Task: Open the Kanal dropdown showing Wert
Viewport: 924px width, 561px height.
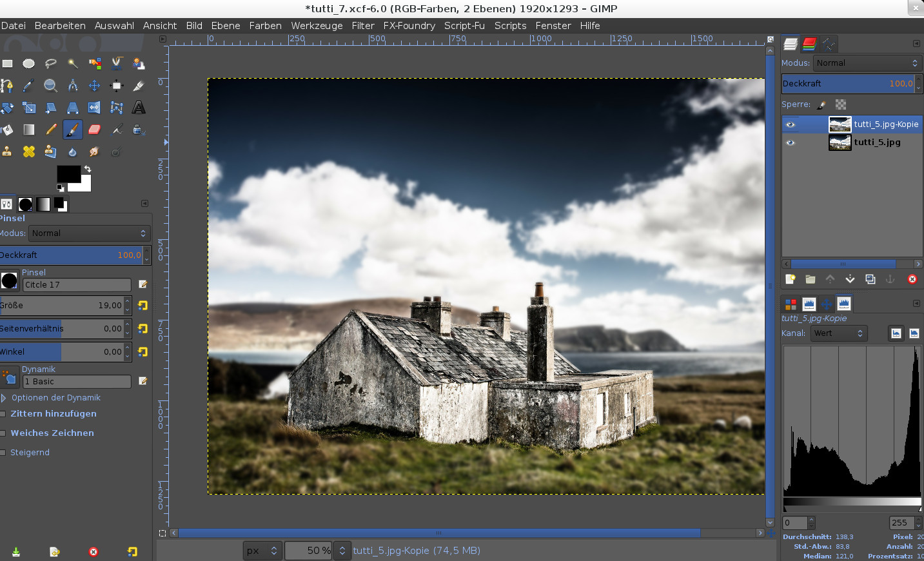Action: point(838,333)
